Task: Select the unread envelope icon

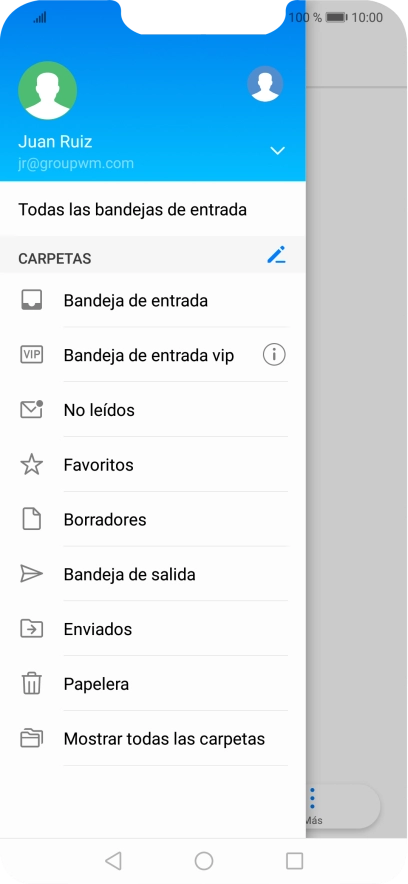Action: point(32,410)
